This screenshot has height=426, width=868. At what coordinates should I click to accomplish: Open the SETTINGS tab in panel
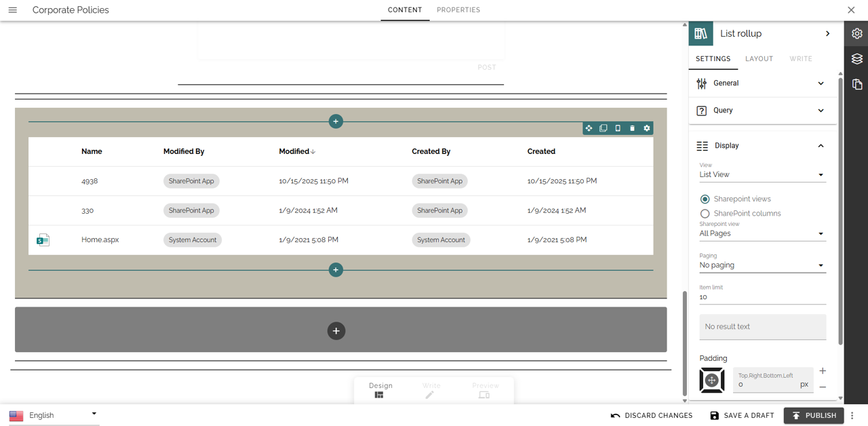click(x=713, y=59)
